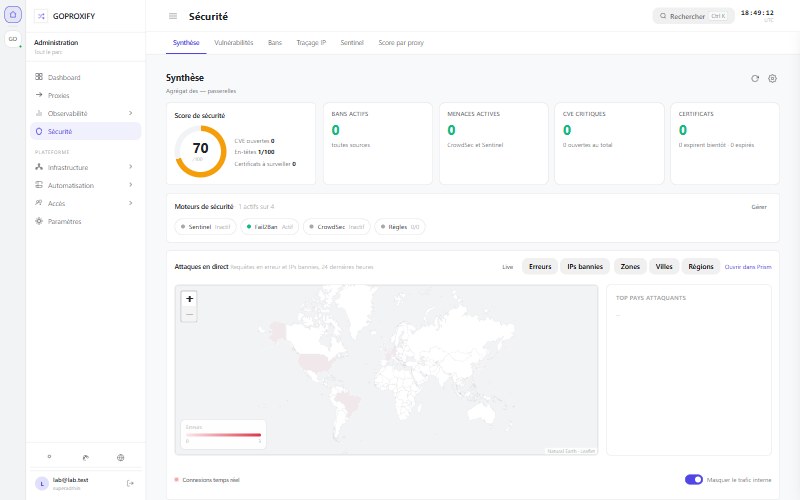Select the GD workspace badge
Screen dimensions: 800x500
point(13,39)
